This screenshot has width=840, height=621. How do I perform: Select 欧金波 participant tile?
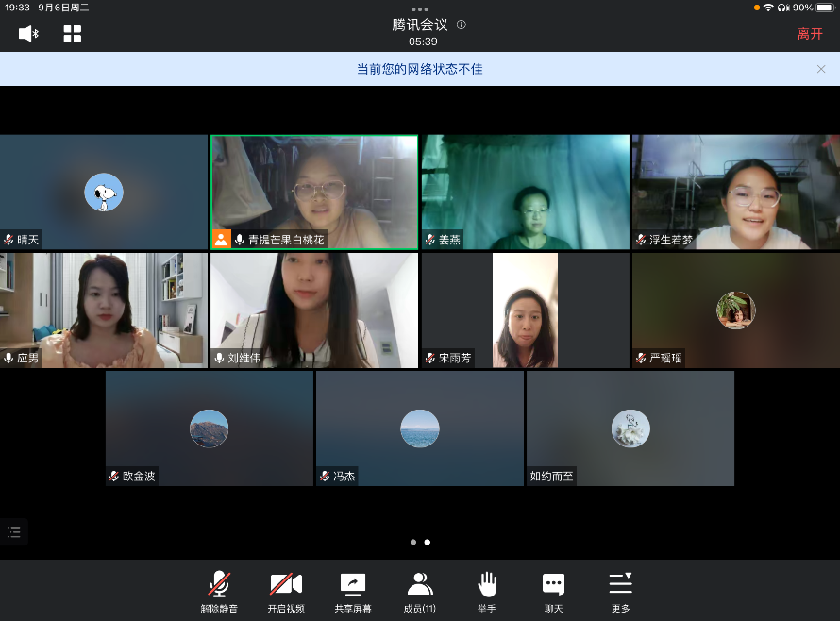[x=209, y=428]
